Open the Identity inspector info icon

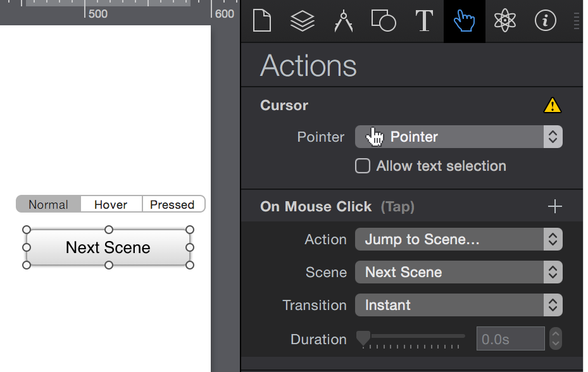(545, 21)
